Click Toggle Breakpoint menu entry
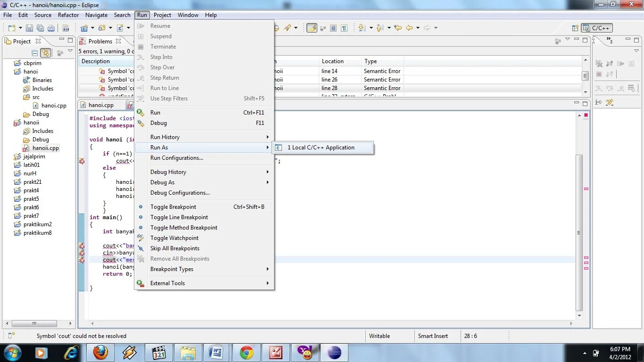This screenshot has height=362, width=644. click(x=205, y=207)
